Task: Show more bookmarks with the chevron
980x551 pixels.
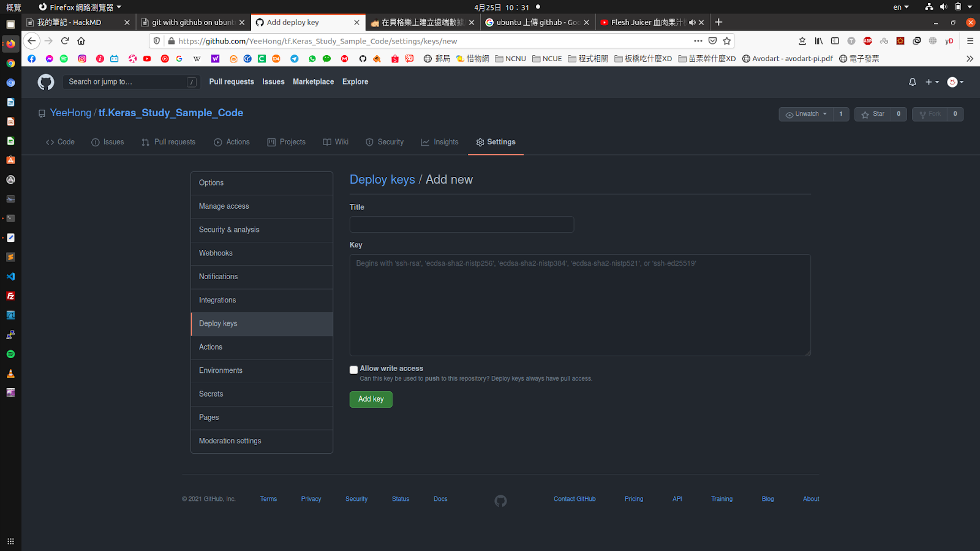Action: point(970,59)
